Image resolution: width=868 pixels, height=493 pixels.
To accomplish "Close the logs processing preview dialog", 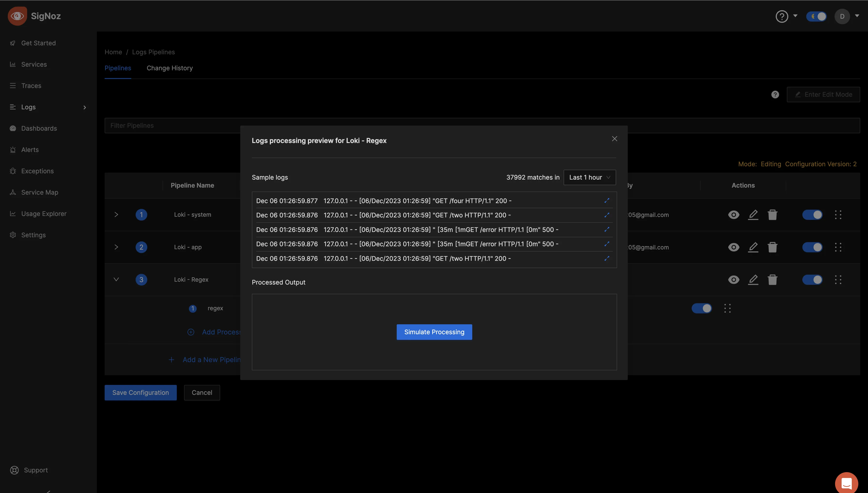I will (x=614, y=139).
